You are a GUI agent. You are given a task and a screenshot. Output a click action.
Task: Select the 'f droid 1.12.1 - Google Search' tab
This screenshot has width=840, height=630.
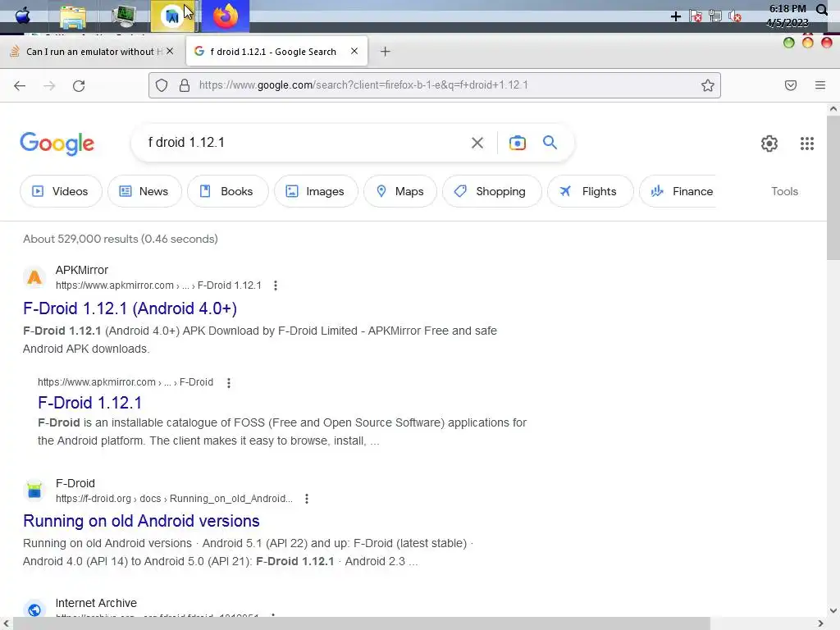click(x=272, y=52)
